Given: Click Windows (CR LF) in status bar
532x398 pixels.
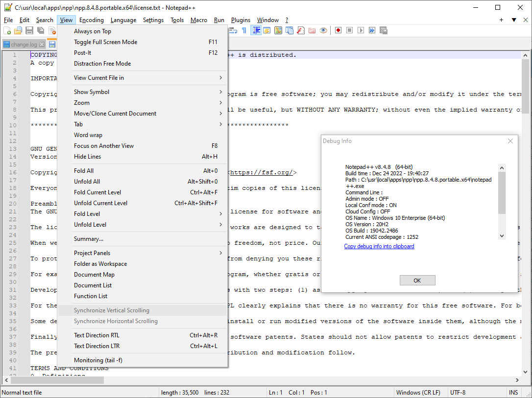Looking at the screenshot, I should point(418,393).
